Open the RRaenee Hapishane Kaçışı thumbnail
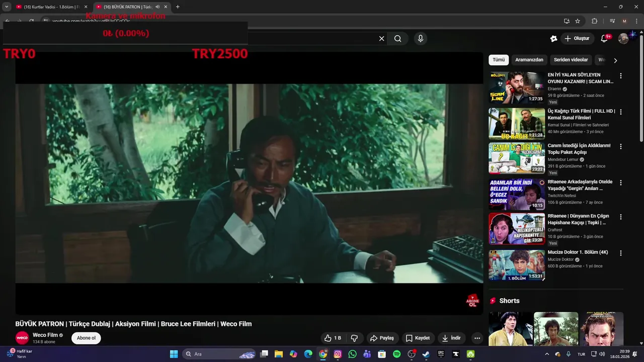 [517, 229]
